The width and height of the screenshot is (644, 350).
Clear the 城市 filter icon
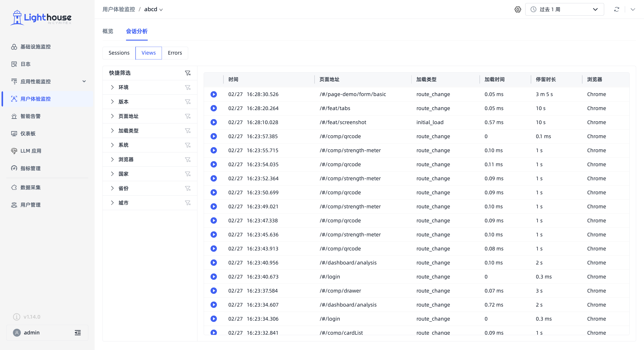[x=188, y=203]
